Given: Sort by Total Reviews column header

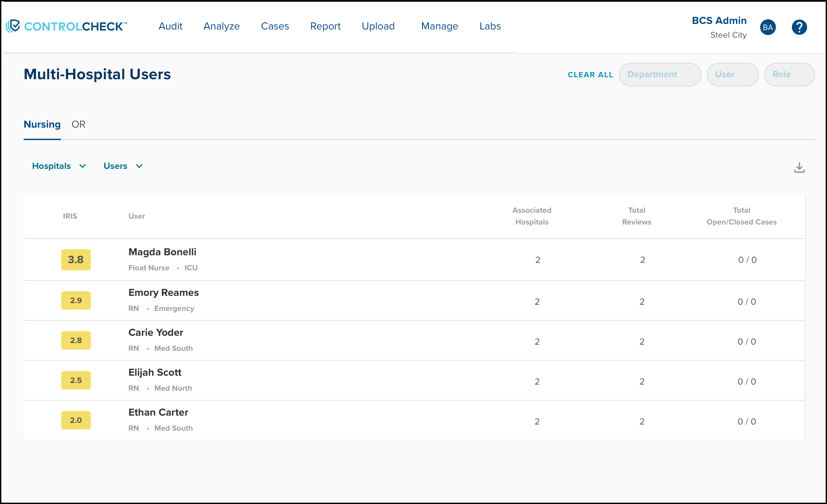Looking at the screenshot, I should 636,216.
